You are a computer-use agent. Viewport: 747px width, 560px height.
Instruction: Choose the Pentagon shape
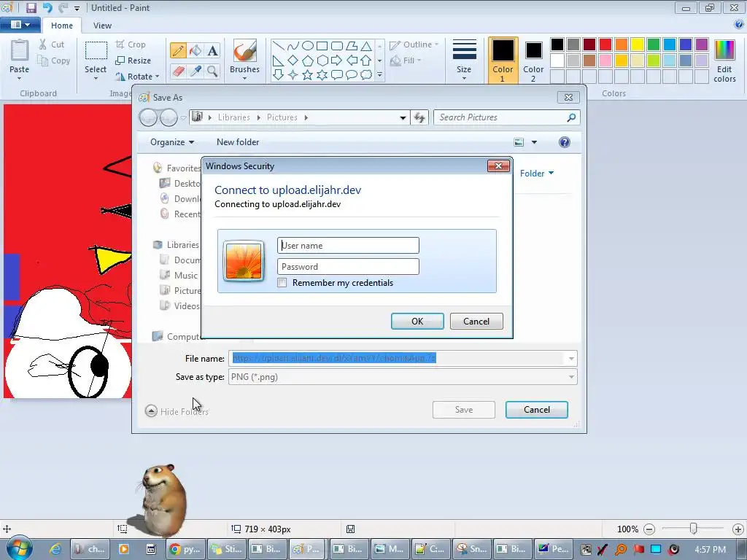tap(308, 61)
